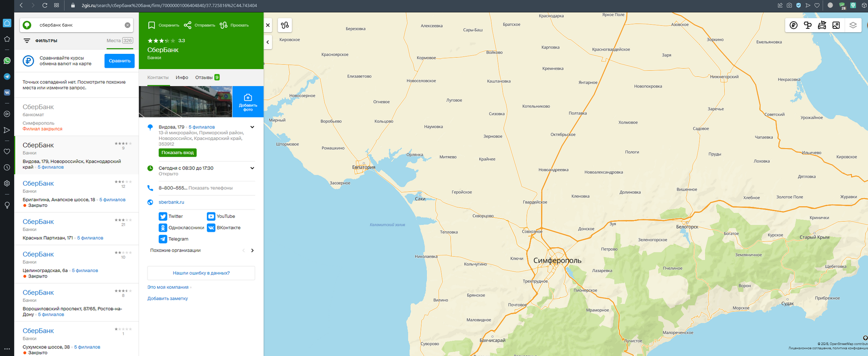Click the Симферополь city label on the map
Image resolution: width=868 pixels, height=356 pixels.
(x=557, y=261)
